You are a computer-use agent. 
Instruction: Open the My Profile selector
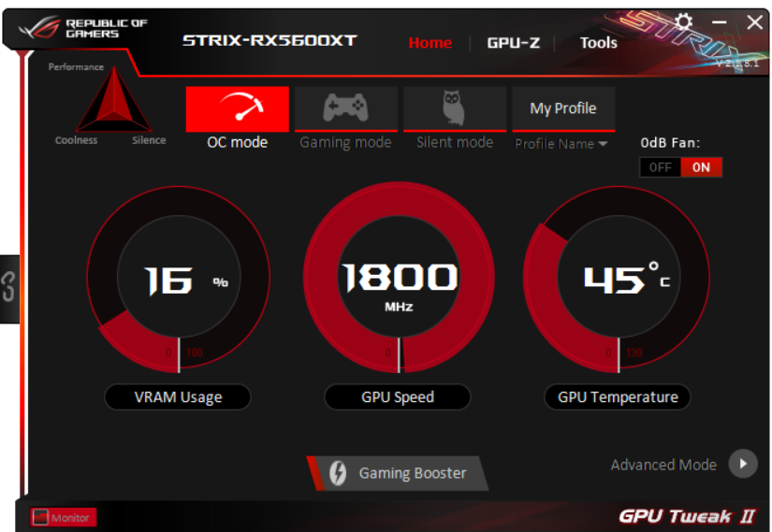tap(563, 108)
